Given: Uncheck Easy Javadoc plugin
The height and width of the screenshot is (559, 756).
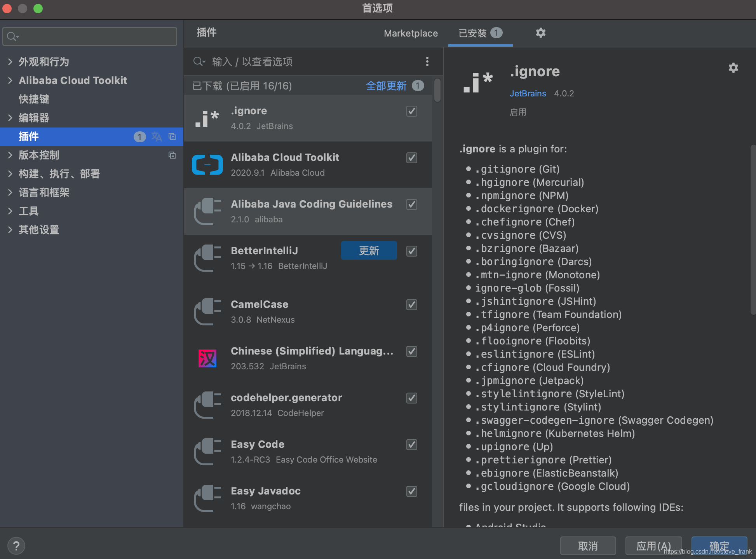Looking at the screenshot, I should (x=412, y=491).
